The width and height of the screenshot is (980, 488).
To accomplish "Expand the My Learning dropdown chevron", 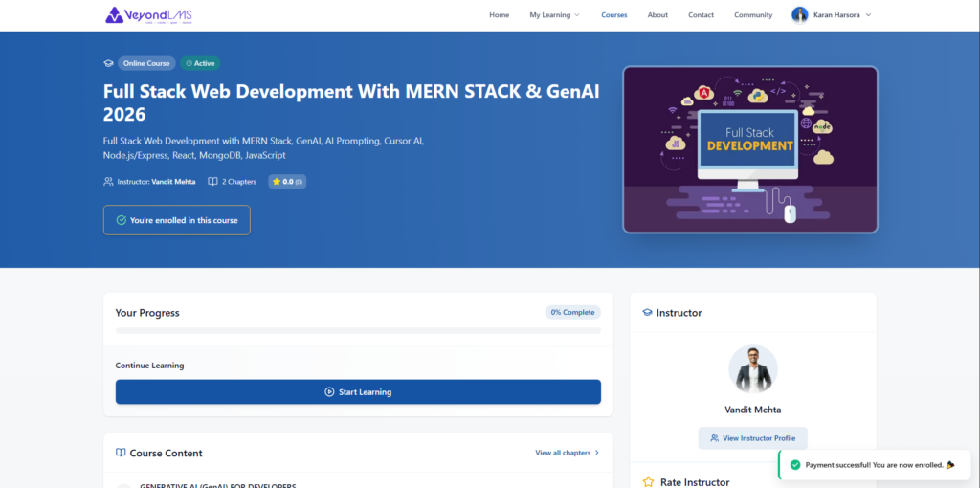I will click(x=577, y=15).
